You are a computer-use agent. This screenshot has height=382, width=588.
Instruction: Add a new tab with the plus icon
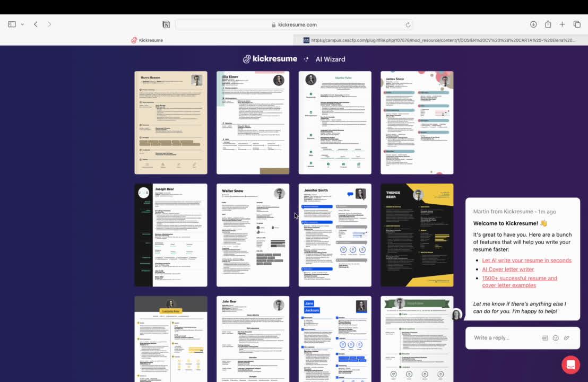pyautogui.click(x=562, y=24)
